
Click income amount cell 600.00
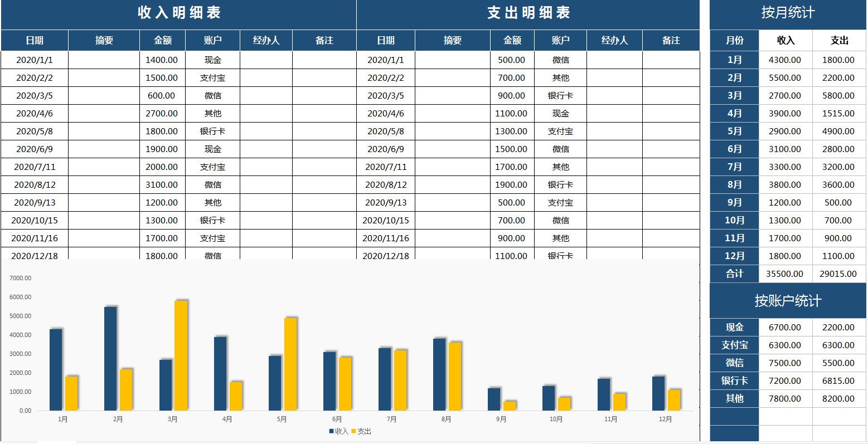(162, 95)
